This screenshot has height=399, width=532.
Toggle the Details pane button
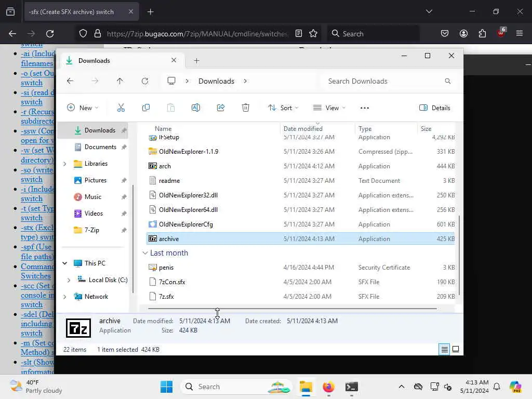[x=435, y=108]
